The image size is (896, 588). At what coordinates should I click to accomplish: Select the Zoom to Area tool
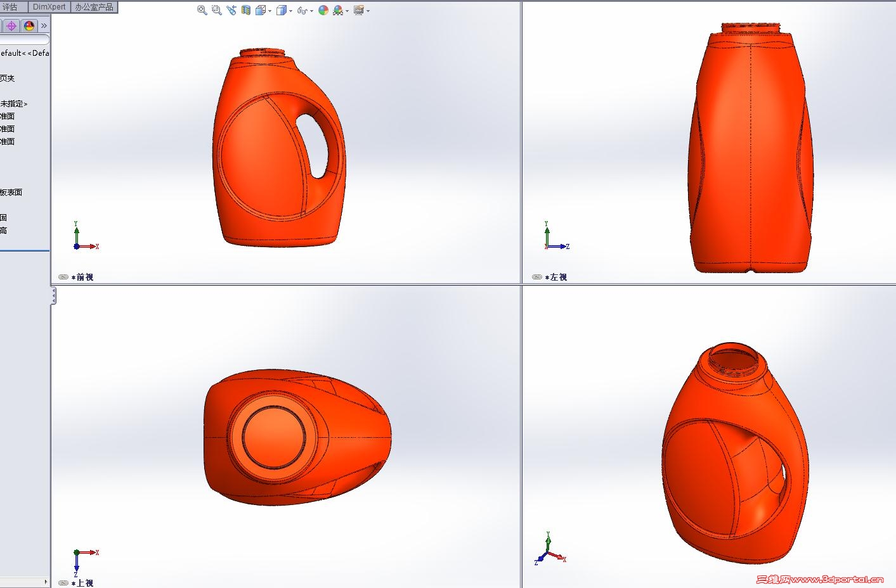click(x=217, y=10)
